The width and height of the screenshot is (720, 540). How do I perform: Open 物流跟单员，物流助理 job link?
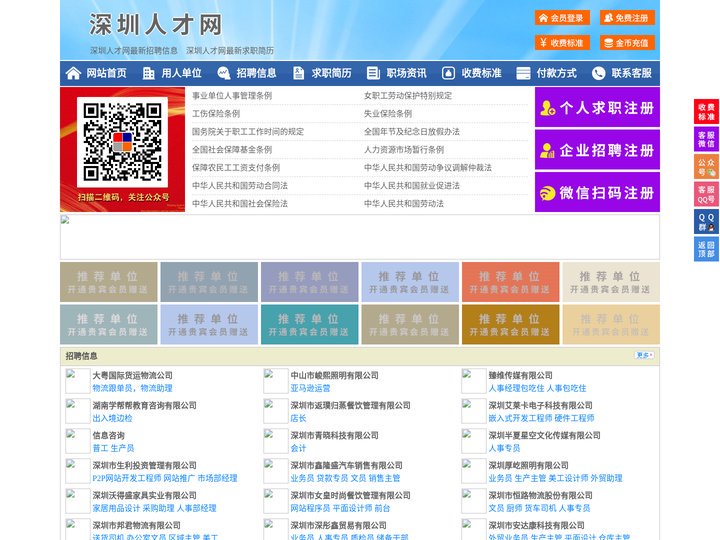pyautogui.click(x=133, y=388)
